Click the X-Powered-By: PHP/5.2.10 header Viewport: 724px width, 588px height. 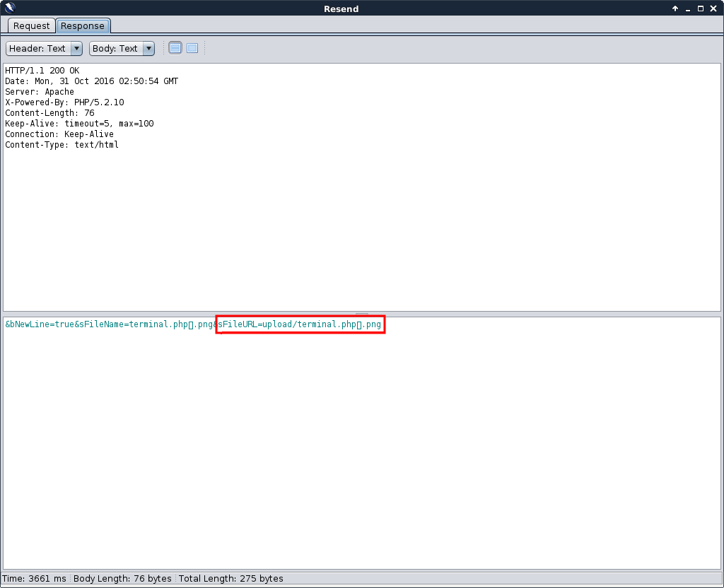[x=64, y=102]
